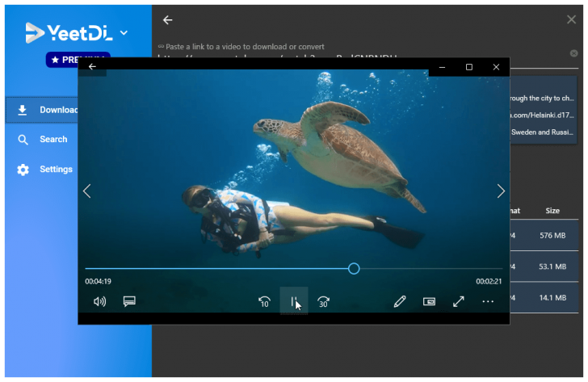Select the 53.1 MB format row
Viewport: 588px width, 382px height.
[x=544, y=267]
